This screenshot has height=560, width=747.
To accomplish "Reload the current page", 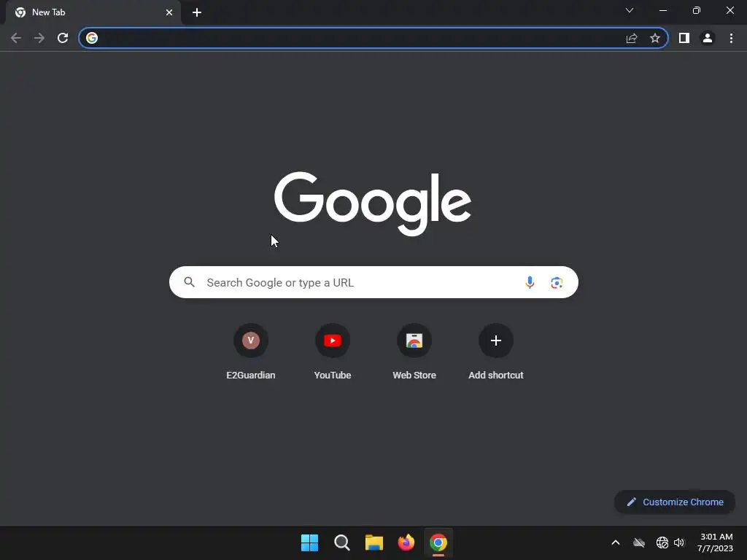I will (x=63, y=38).
